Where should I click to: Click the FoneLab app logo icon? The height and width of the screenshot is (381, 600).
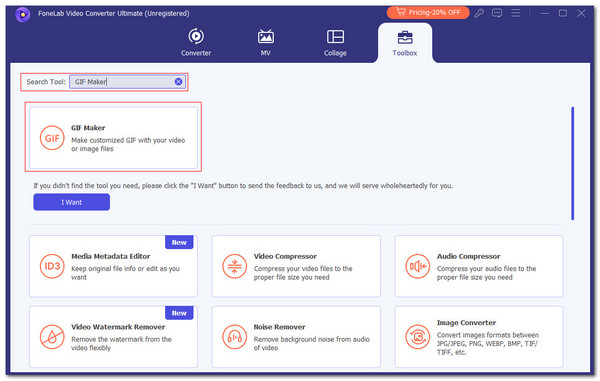[x=23, y=15]
